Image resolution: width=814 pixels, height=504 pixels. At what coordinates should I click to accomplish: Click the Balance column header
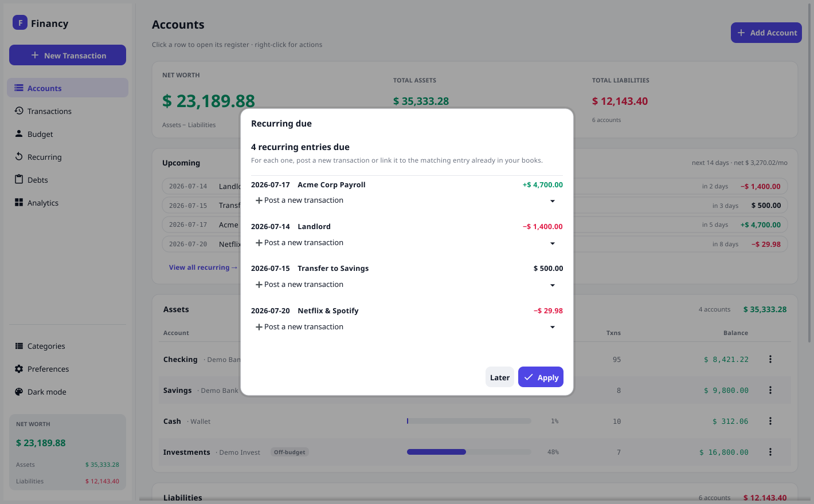[x=735, y=333]
